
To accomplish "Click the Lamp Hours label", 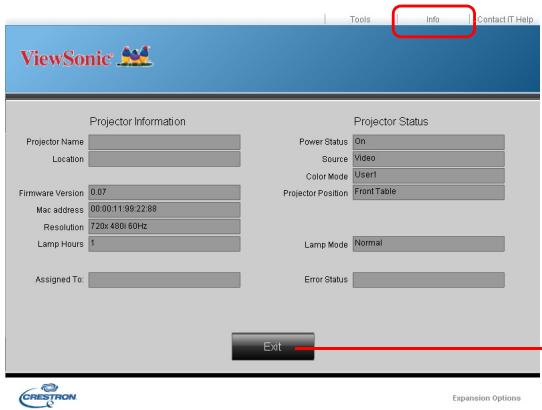I will tap(60, 244).
